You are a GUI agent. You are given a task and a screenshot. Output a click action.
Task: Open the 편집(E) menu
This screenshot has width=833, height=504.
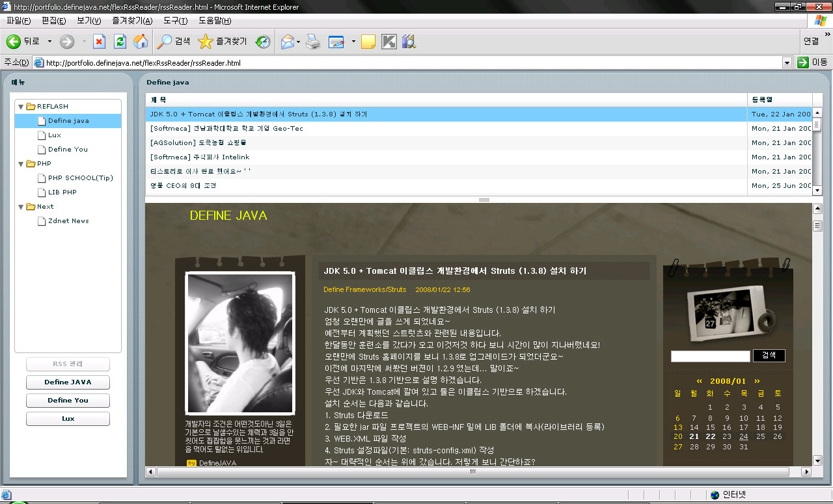point(53,21)
